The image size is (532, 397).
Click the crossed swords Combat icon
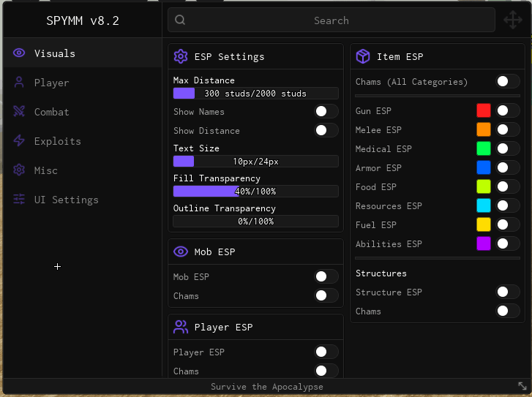point(19,112)
